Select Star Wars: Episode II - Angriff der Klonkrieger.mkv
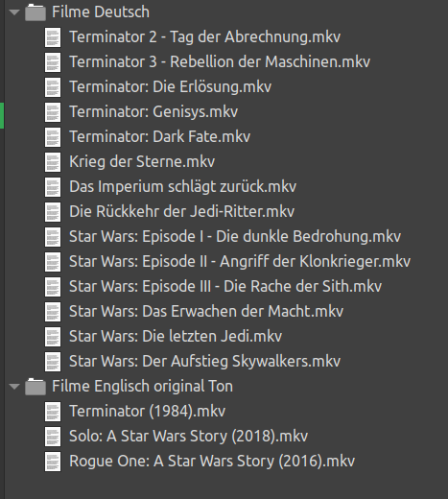448x499 pixels. coord(240,262)
